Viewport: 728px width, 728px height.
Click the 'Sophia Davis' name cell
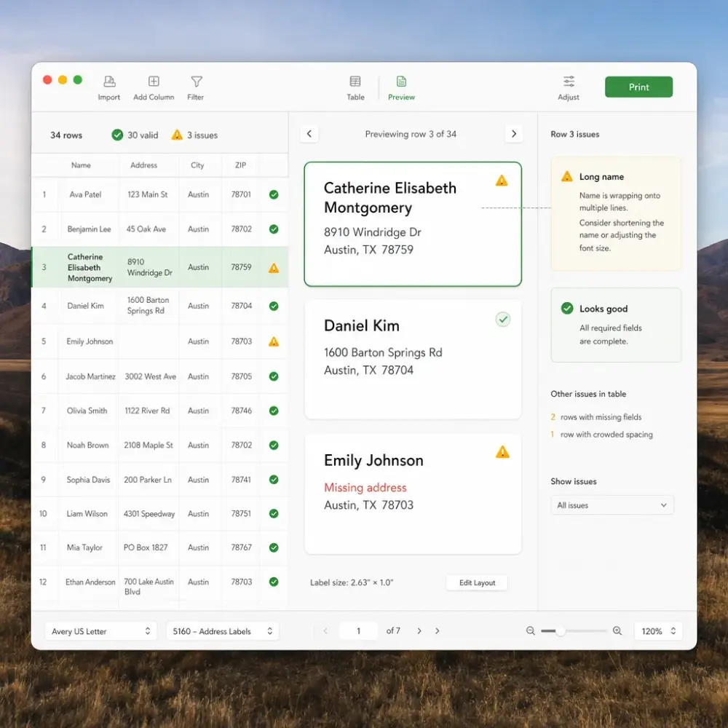coord(88,480)
